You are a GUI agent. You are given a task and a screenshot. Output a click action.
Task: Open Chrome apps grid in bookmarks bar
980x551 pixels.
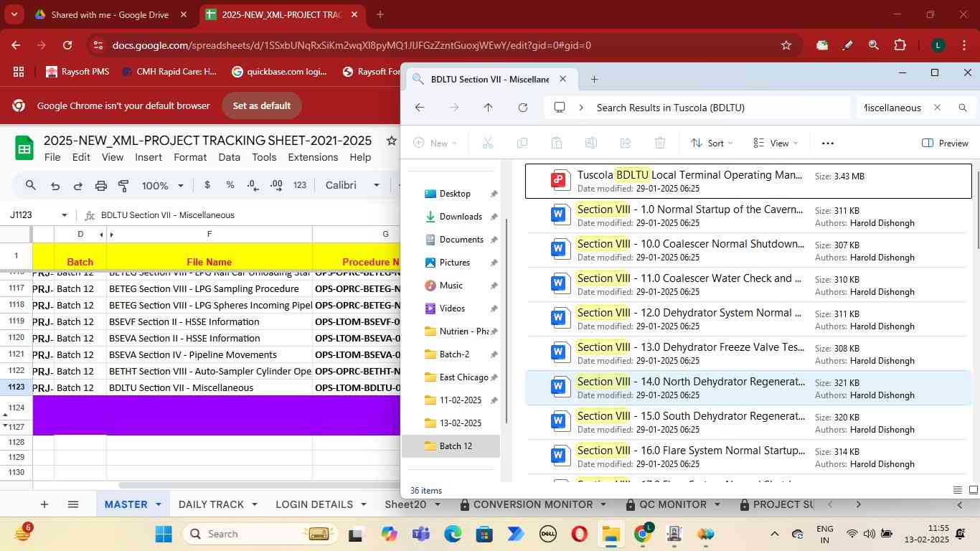19,72
